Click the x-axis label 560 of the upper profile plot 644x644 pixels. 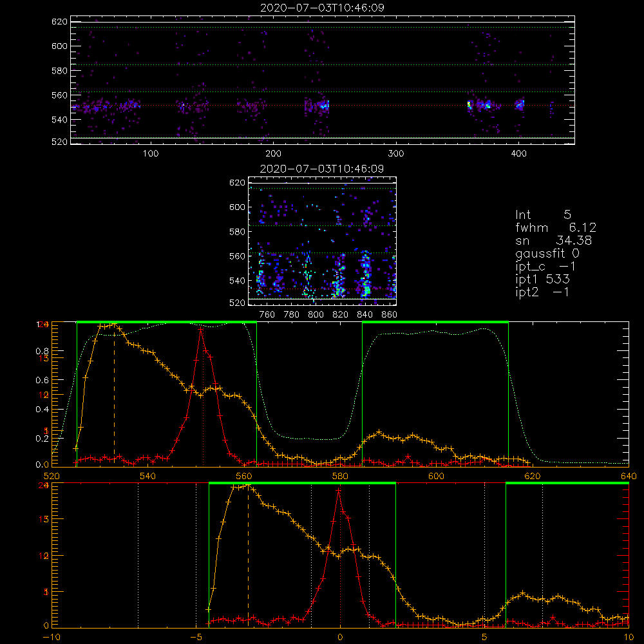(244, 476)
